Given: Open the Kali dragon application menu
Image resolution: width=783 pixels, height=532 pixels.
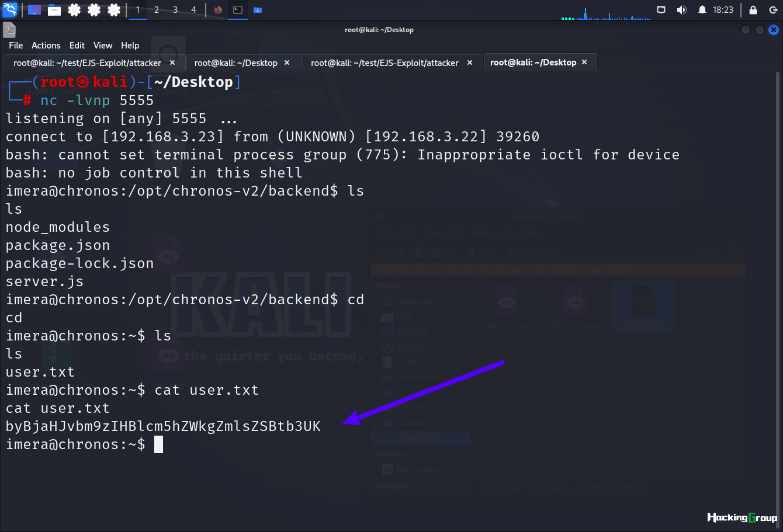Looking at the screenshot, I should tap(10, 10).
